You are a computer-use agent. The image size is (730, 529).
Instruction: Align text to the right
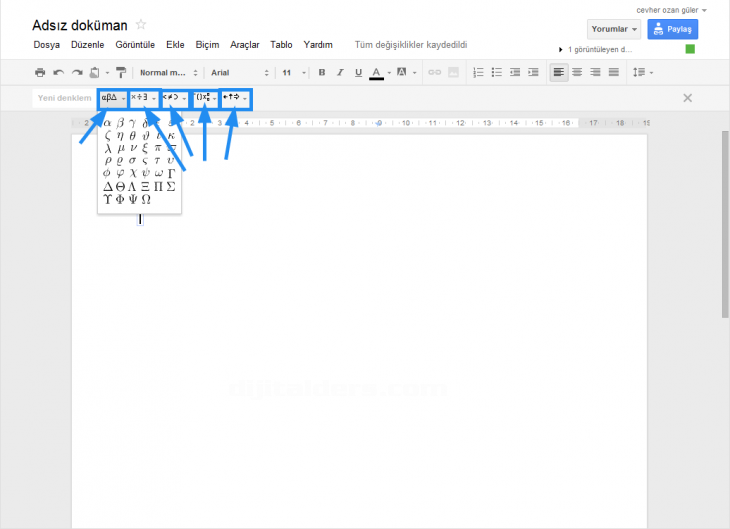[595, 72]
